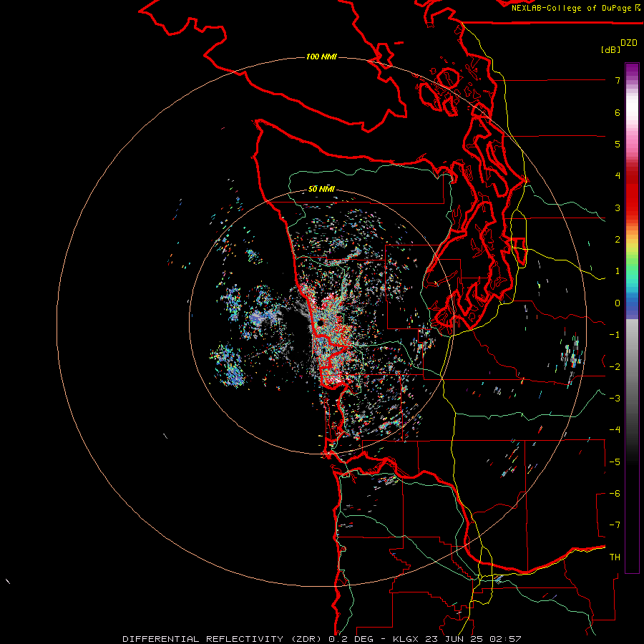Click the "1" value on the scale
Image resolution: width=644 pixels, height=644 pixels.
click(618, 271)
